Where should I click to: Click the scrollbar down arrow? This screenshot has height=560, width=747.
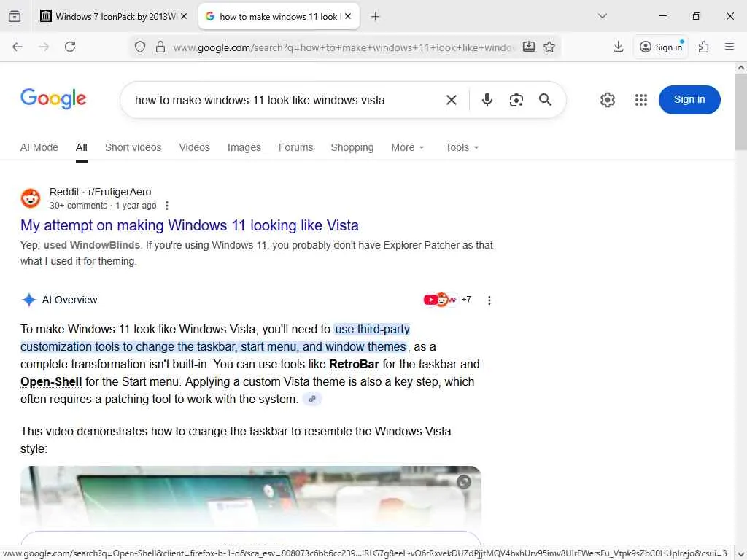click(x=740, y=554)
